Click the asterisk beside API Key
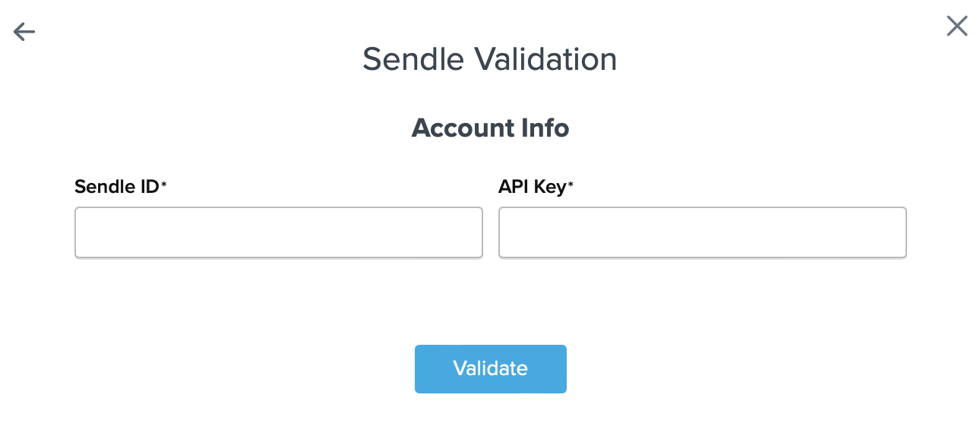 pos(571,185)
